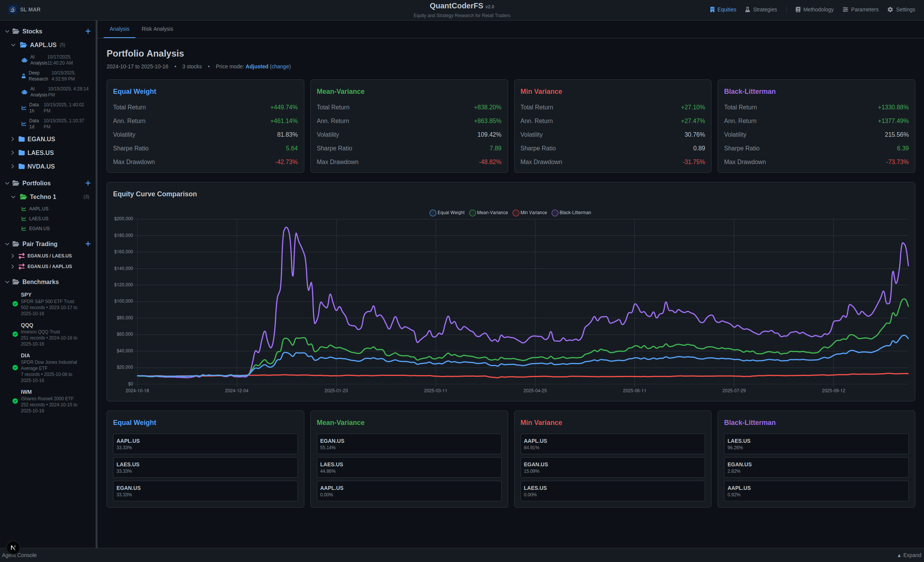Screen dimensions: 924x562
Task: Open the Equities menu item
Action: (723, 9)
